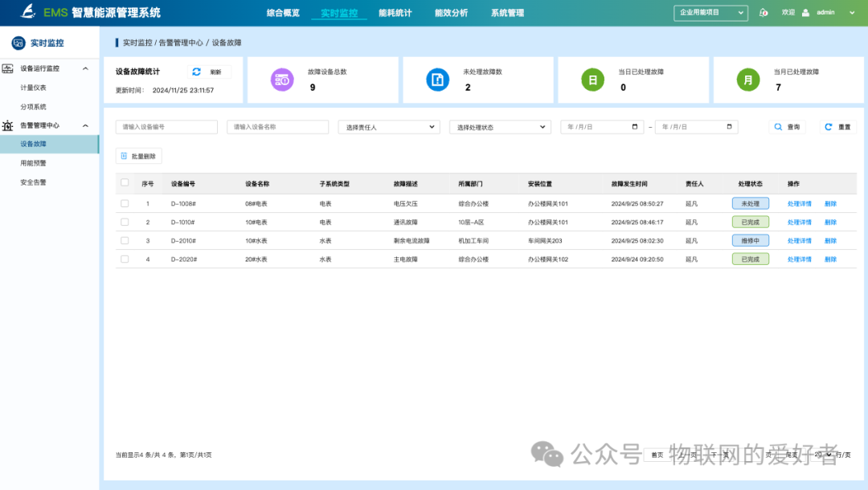
Task: Click the admin user avatar icon
Action: (x=805, y=12)
